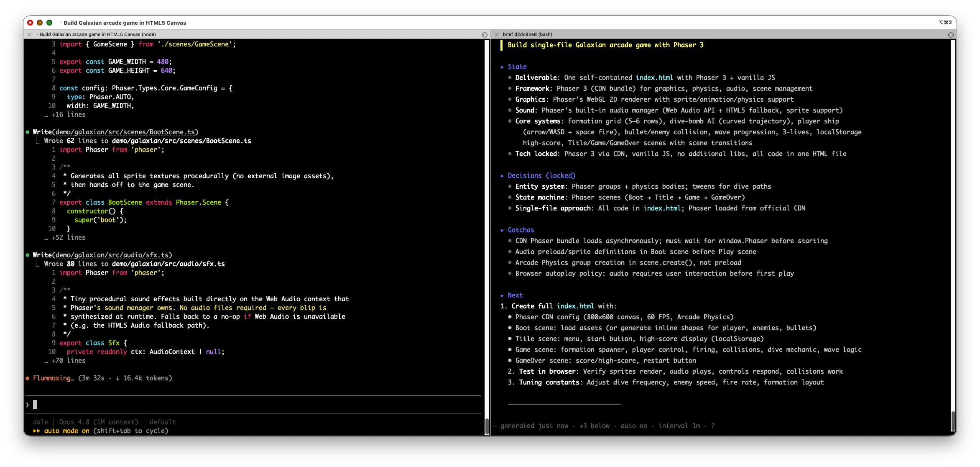
Task: Click 'Wrote 62 lines' result line
Action: 148,141
